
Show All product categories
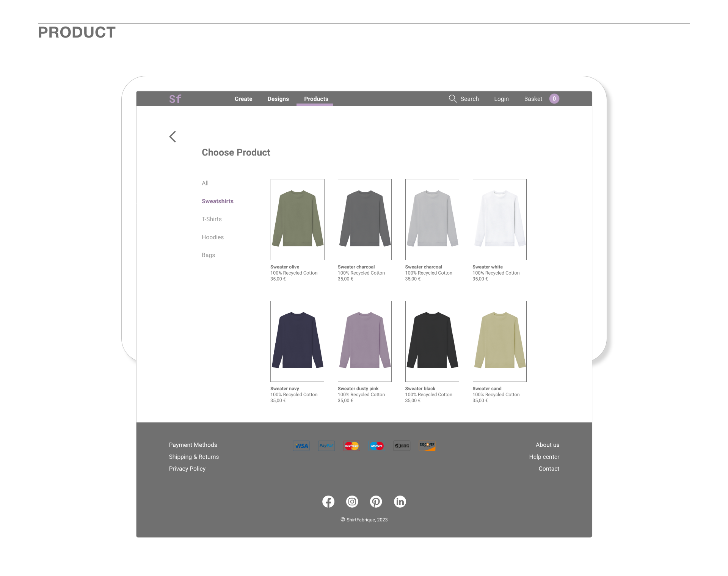(x=205, y=183)
